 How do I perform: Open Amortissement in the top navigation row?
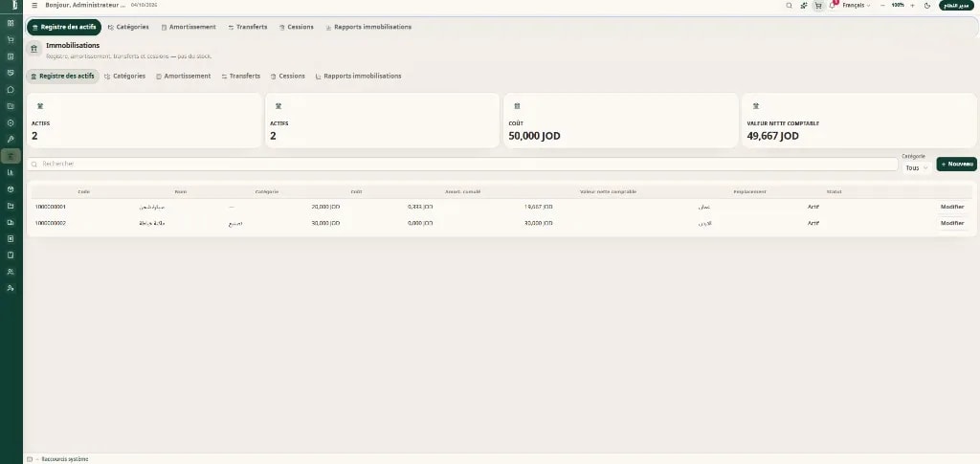189,27
